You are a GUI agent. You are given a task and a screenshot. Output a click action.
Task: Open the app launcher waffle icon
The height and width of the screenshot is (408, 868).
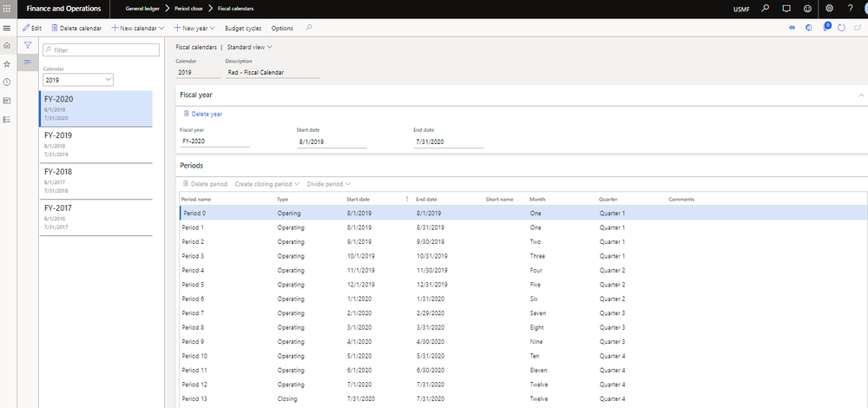point(7,9)
